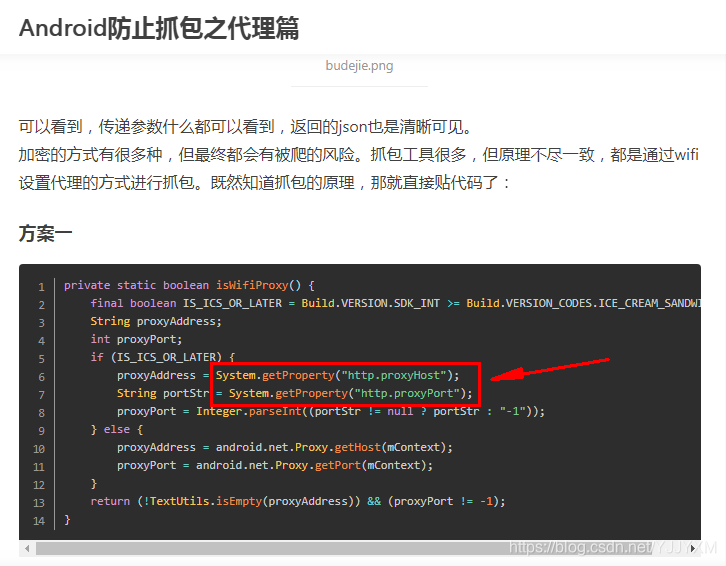
Task: Click the image caption "budejie.png"
Action: [x=359, y=66]
